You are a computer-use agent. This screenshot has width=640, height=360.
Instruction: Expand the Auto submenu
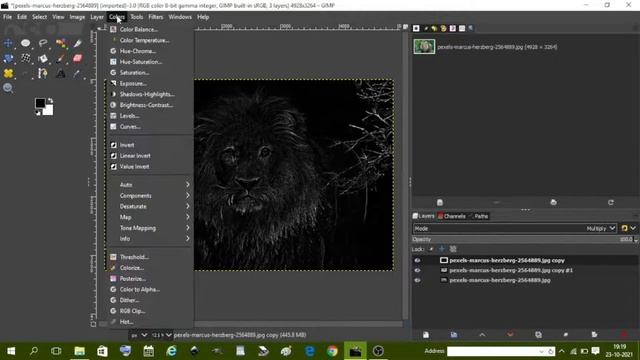click(149, 185)
